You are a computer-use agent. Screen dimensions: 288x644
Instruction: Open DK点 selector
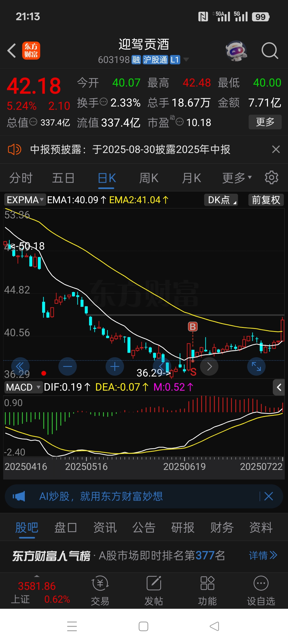(221, 200)
